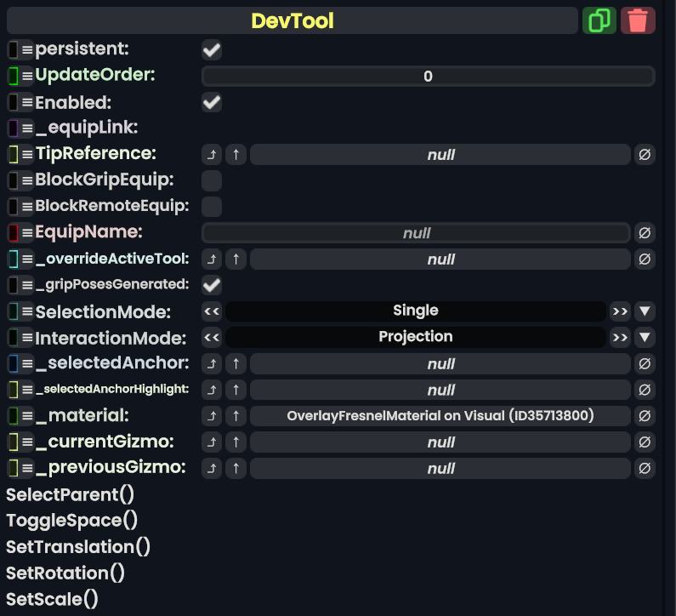
Task: Click the red trash delete component icon
Action: [638, 20]
